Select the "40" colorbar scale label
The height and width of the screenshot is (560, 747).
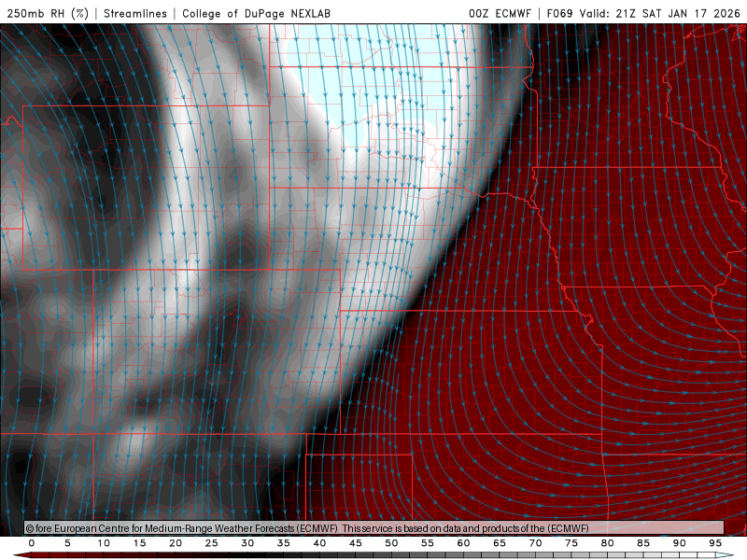(x=319, y=543)
